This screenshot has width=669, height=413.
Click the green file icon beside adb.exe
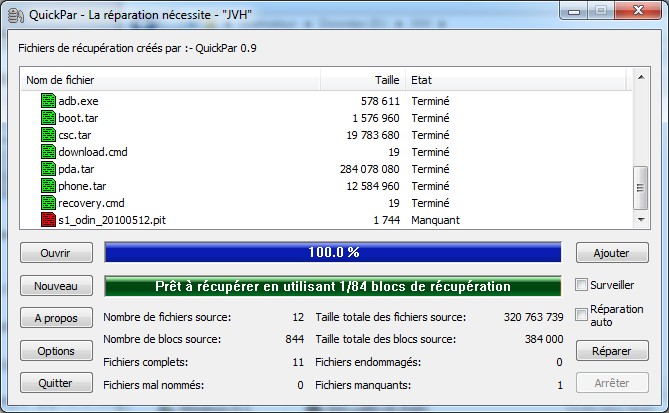48,101
